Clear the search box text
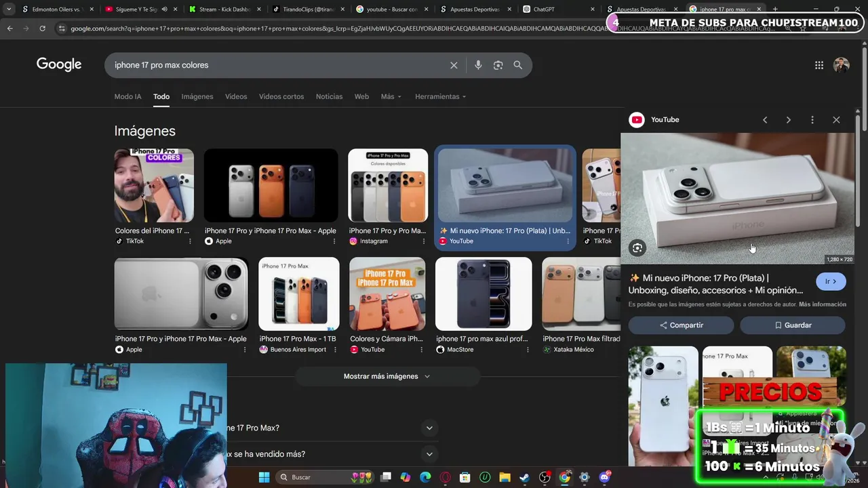868x488 pixels. (454, 65)
